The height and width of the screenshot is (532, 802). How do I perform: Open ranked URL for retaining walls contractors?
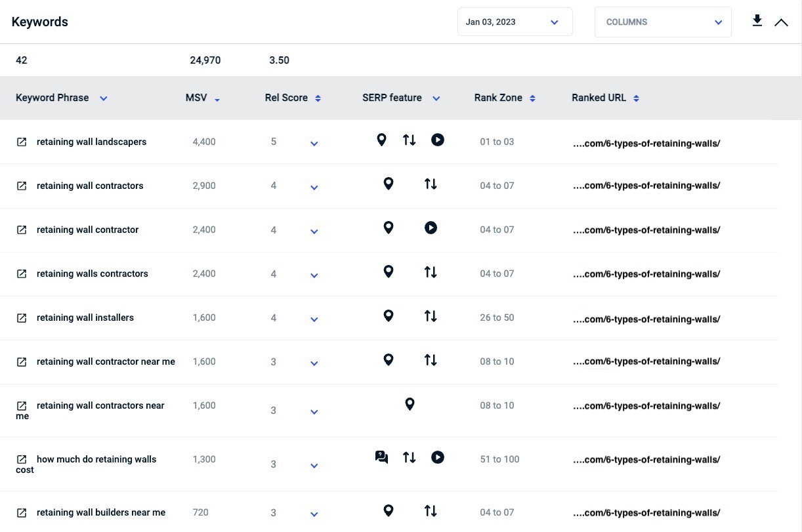tap(646, 274)
